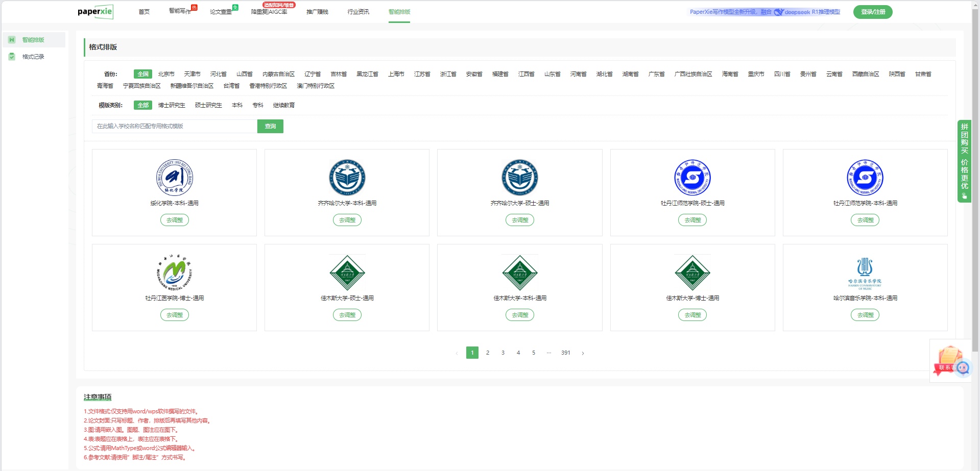Click 去调整 for 齐齐哈尔大学-硕士-通用
The height and width of the screenshot is (471, 980).
coord(520,220)
